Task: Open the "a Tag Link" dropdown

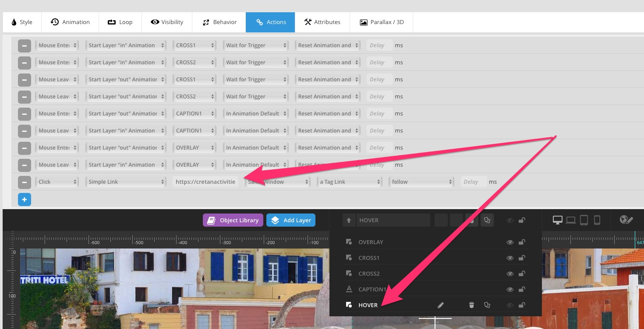Action: 350,182
